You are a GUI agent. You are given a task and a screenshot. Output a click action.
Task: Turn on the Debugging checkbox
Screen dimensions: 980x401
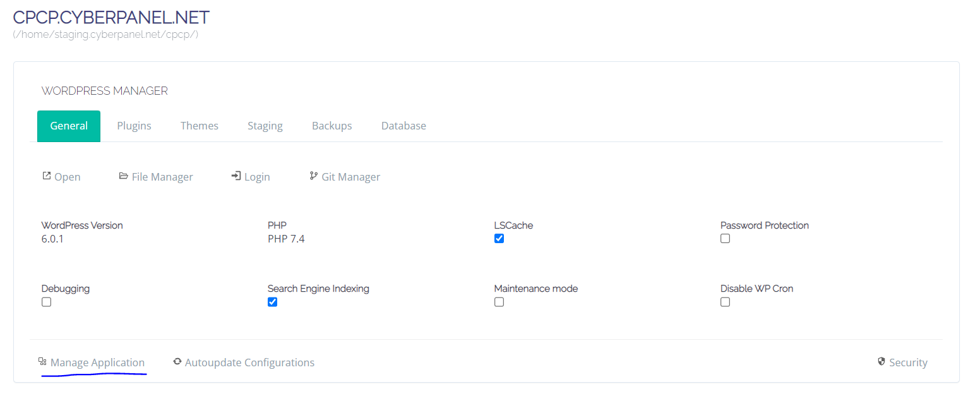click(x=46, y=302)
